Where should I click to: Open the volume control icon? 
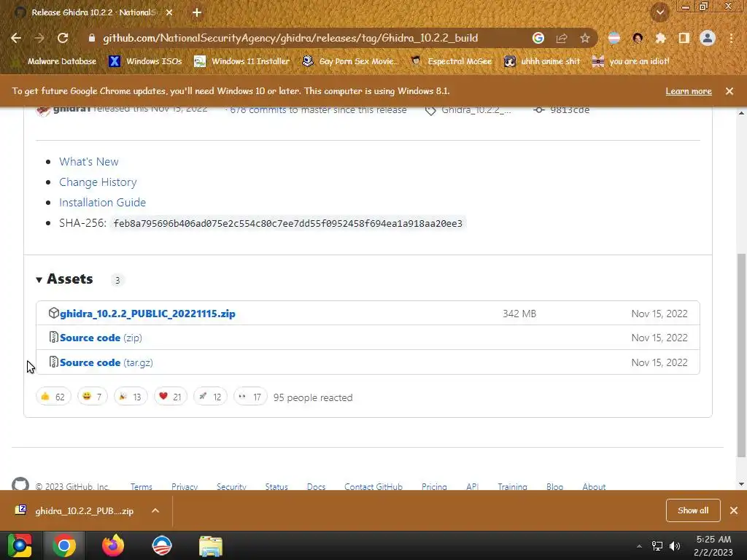point(675,546)
